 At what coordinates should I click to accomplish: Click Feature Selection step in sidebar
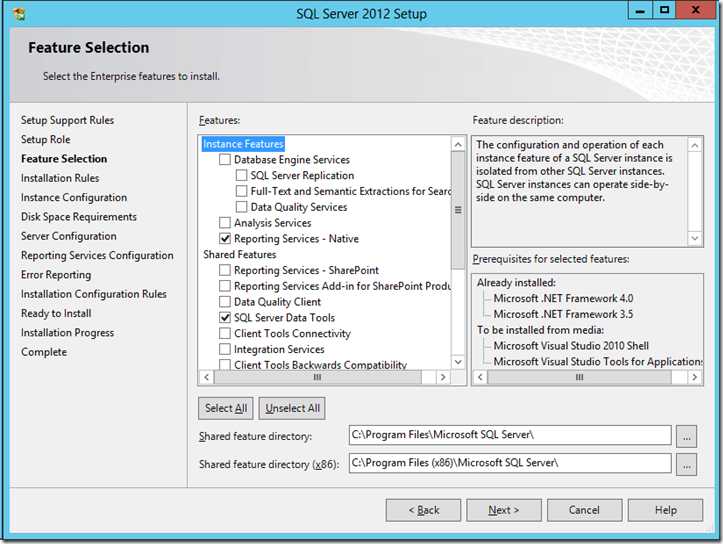click(64, 159)
